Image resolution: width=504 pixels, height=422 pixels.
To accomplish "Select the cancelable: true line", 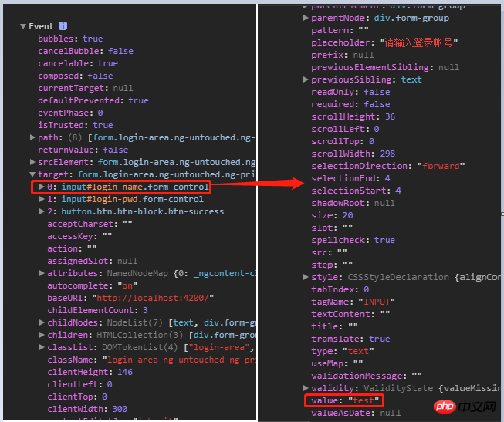I will (x=78, y=63).
